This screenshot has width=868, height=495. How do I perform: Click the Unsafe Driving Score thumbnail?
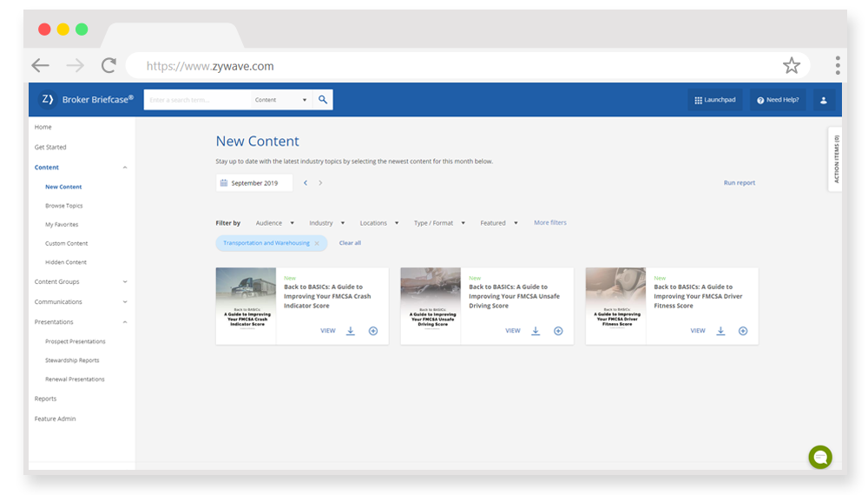(431, 307)
